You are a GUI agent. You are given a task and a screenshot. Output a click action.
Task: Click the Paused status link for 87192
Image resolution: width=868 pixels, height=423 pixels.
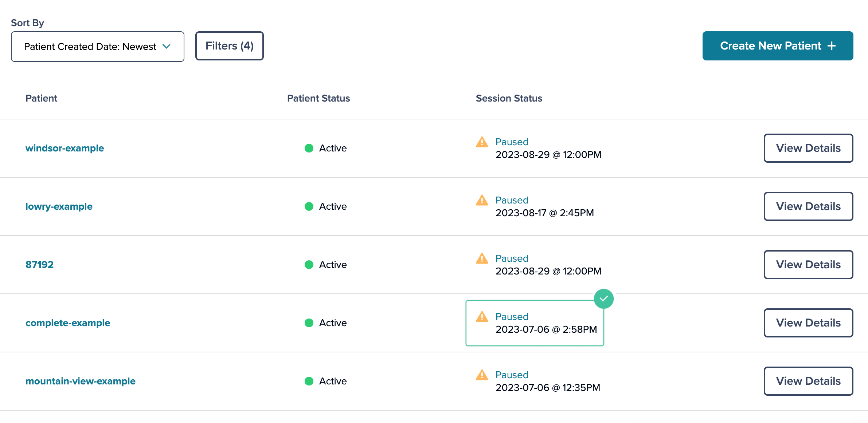[512, 258]
